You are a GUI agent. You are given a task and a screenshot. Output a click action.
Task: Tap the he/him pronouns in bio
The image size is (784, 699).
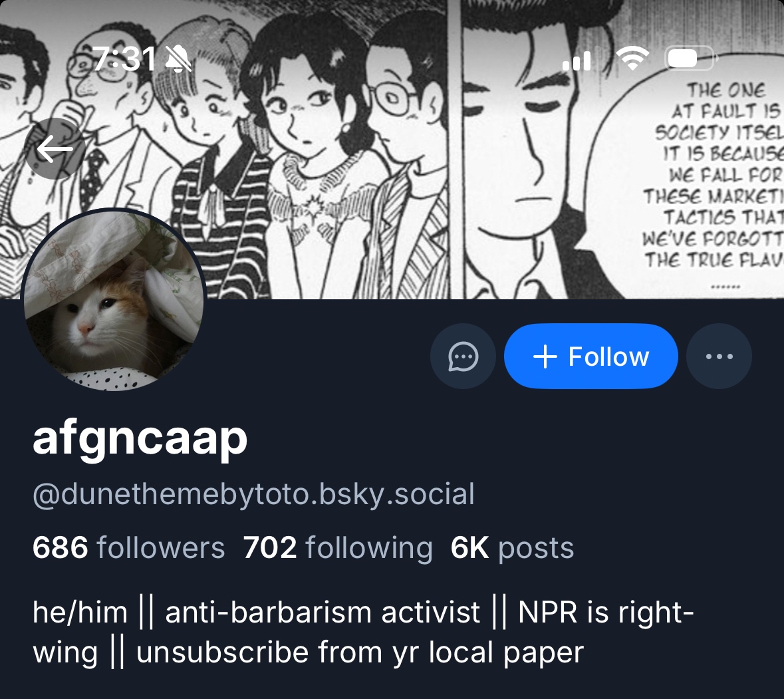(80, 612)
